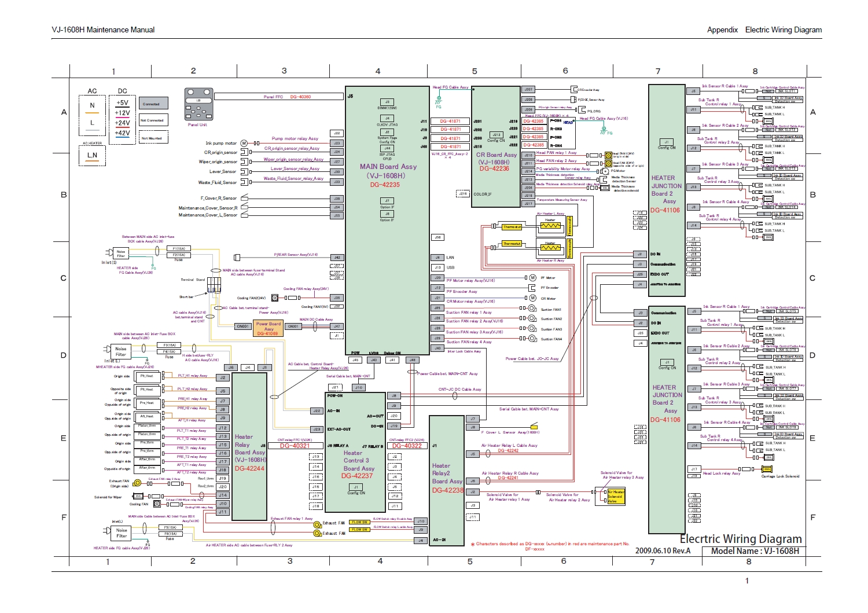The image size is (868, 613).
Task: Click the CR Board Assy DG-42236 label
Action: tap(495, 162)
